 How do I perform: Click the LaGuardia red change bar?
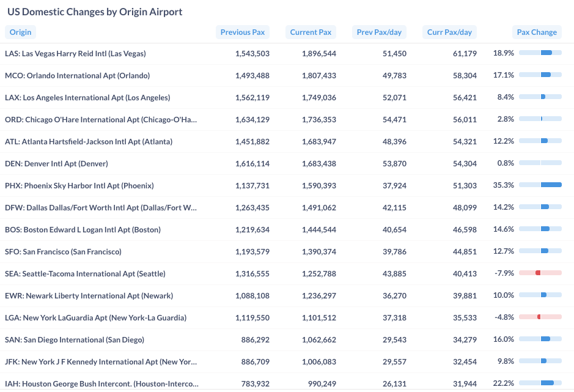[x=540, y=317]
